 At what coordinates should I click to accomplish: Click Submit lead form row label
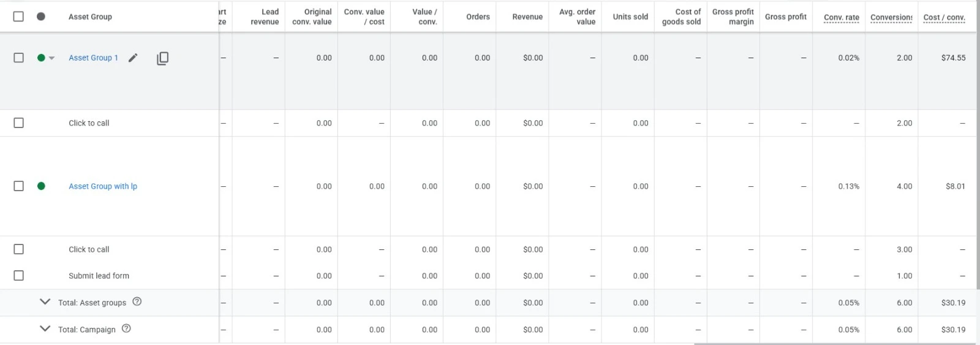click(x=99, y=276)
